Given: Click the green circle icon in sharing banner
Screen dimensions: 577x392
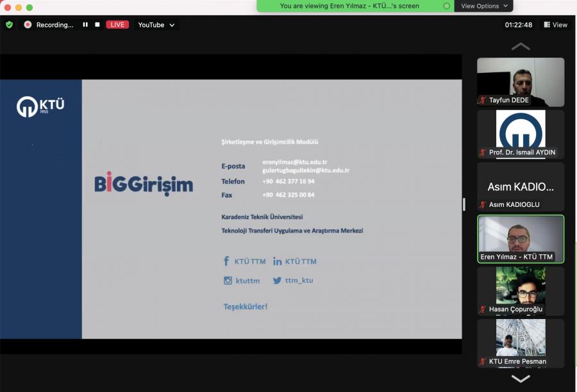Looking at the screenshot, I should (446, 6).
